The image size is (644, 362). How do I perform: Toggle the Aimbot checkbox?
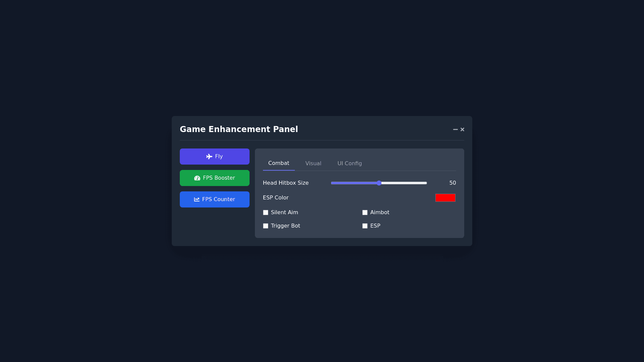[x=365, y=213]
